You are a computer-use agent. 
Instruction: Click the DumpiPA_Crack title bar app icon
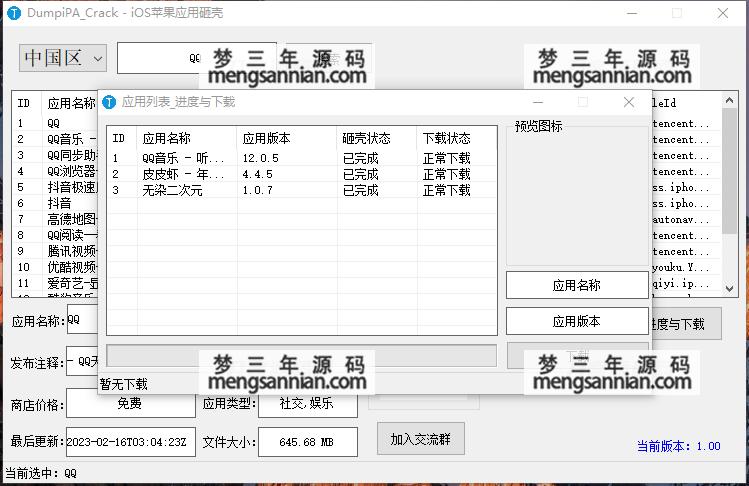tap(14, 13)
